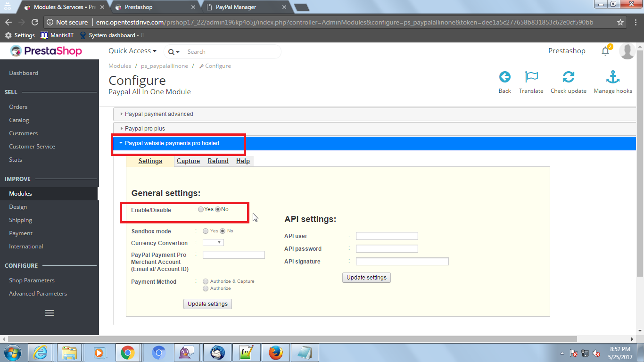Set Enable/Disable to No
Screen dimensions: 644x362
[x=218, y=209]
